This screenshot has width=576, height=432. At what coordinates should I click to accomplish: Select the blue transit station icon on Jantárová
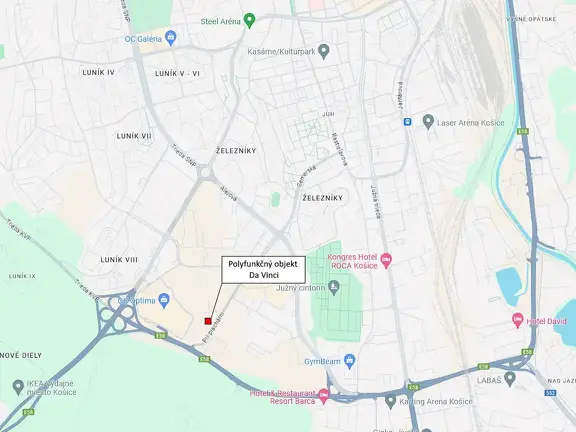407,122
